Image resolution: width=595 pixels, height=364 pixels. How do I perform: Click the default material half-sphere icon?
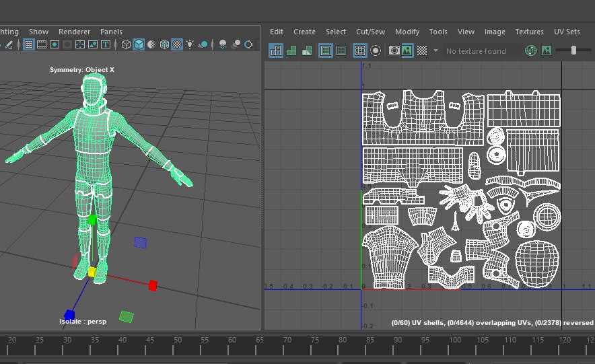[151, 44]
